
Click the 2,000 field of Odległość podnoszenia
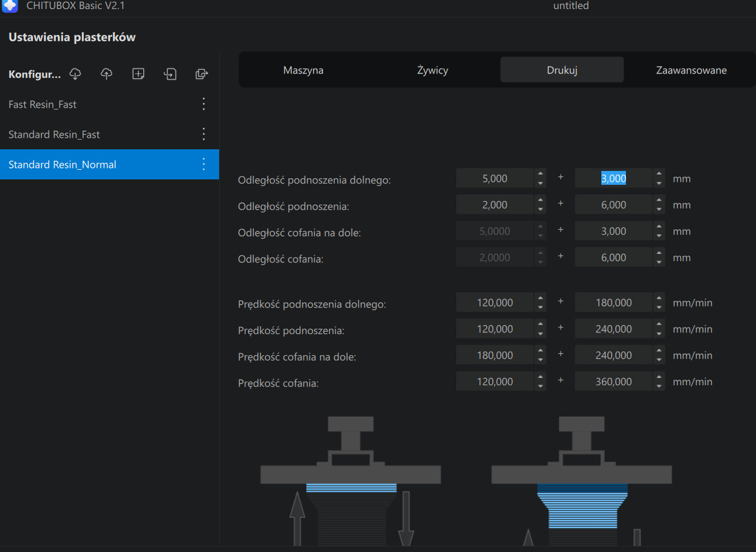(x=495, y=205)
